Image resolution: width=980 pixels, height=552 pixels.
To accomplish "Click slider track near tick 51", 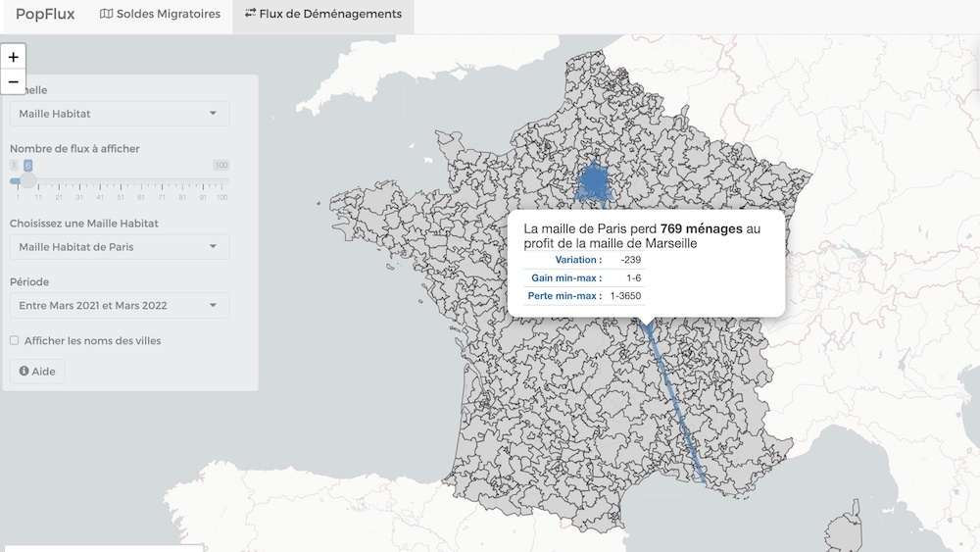I will 120,181.
